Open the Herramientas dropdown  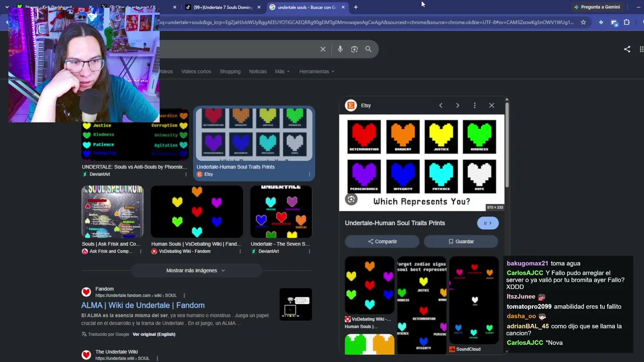pyautogui.click(x=316, y=71)
